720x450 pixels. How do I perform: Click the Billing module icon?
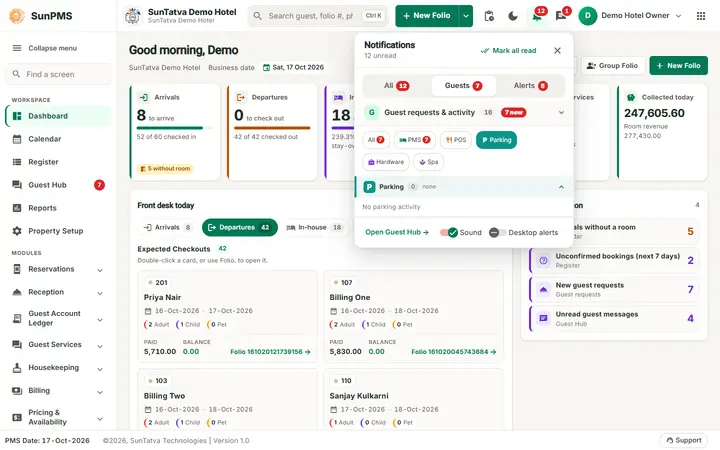coord(17,390)
